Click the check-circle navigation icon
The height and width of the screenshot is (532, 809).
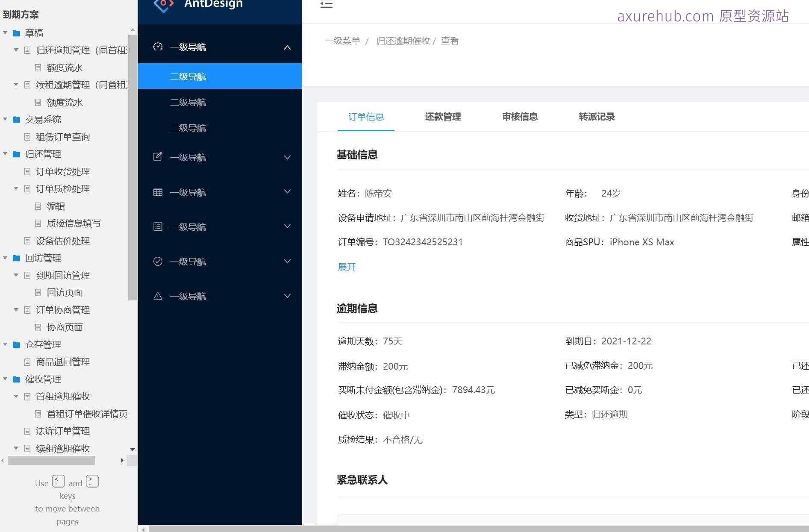point(158,261)
